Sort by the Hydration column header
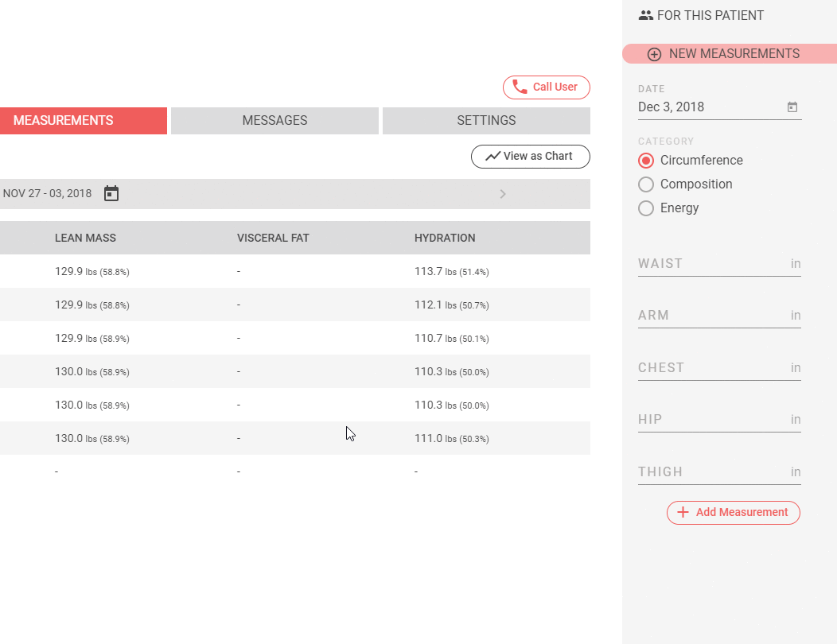This screenshot has width=837, height=644. pyautogui.click(x=445, y=238)
